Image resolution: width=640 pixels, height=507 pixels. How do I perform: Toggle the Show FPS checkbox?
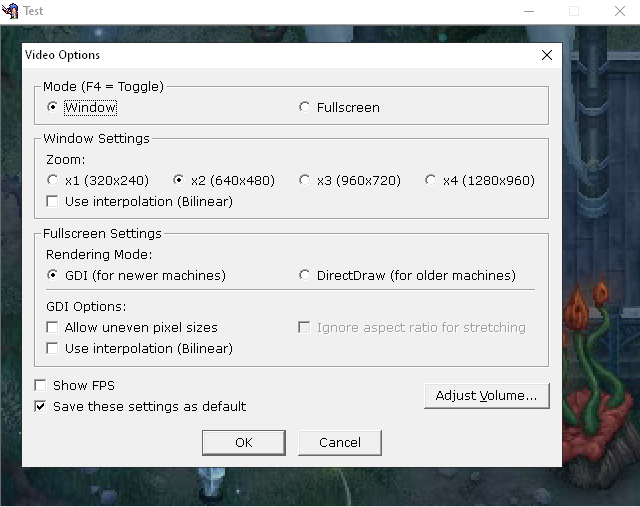(40, 385)
